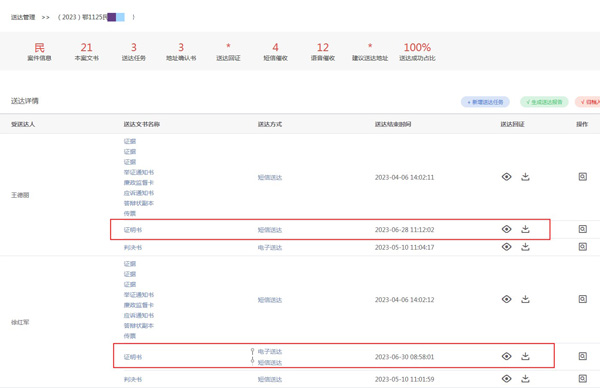Image resolution: width=600 pixels, height=388 pixels.
Task: Open 应诉通知书 document in 徐红军 group
Action: coord(139,315)
